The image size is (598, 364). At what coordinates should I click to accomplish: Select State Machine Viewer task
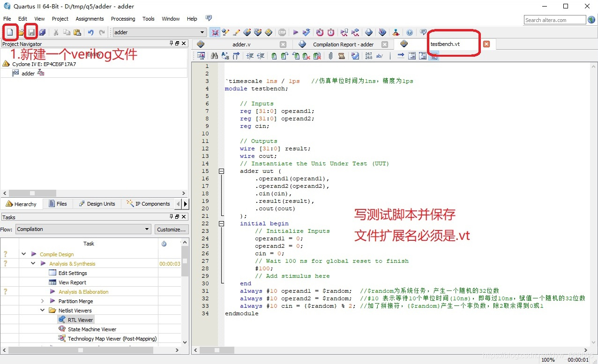92,329
